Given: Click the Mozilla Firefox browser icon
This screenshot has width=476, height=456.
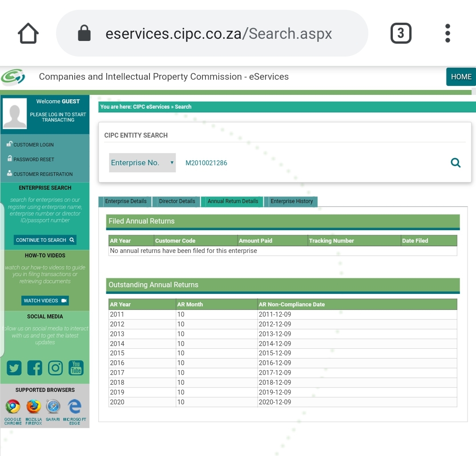Looking at the screenshot, I should [33, 407].
